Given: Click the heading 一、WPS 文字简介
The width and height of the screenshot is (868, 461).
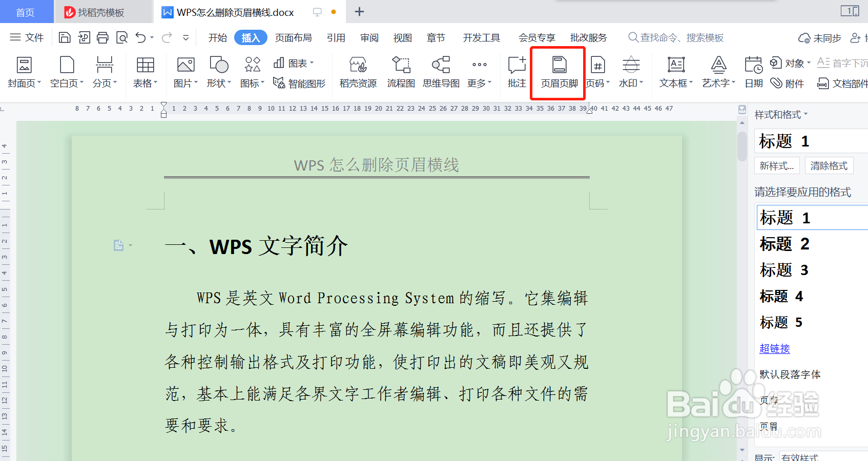Looking at the screenshot, I should (256, 246).
